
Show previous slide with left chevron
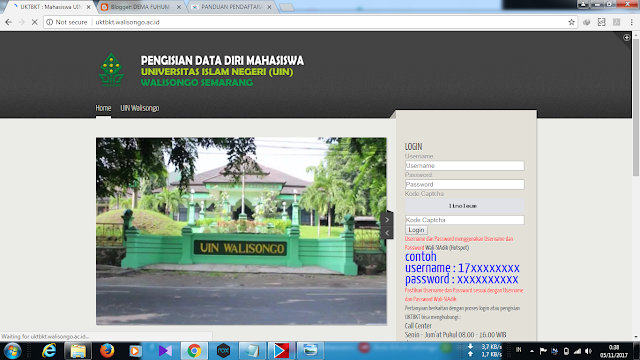click(387, 233)
